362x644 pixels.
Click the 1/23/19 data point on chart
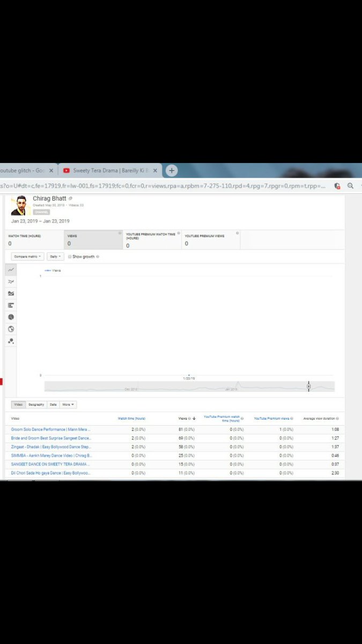coord(189,375)
